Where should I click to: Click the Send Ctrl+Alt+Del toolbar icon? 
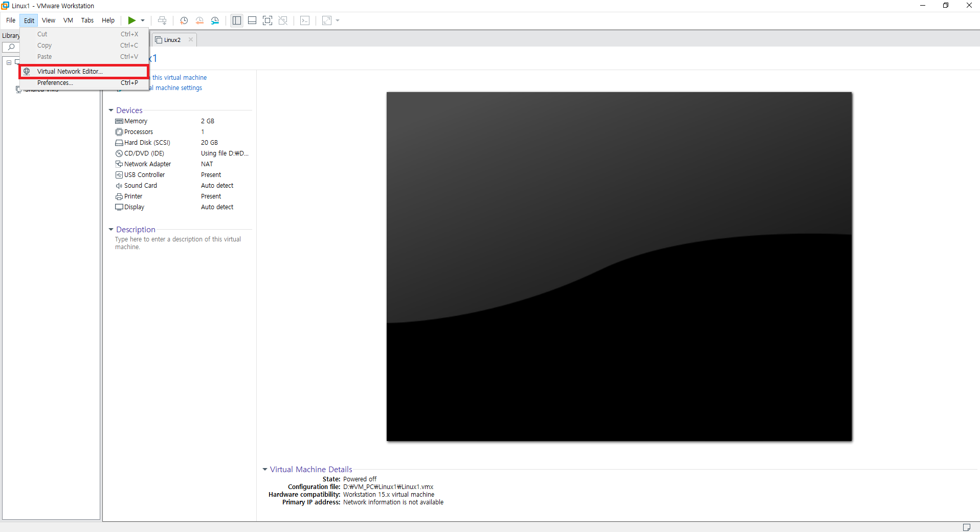[x=162, y=20]
